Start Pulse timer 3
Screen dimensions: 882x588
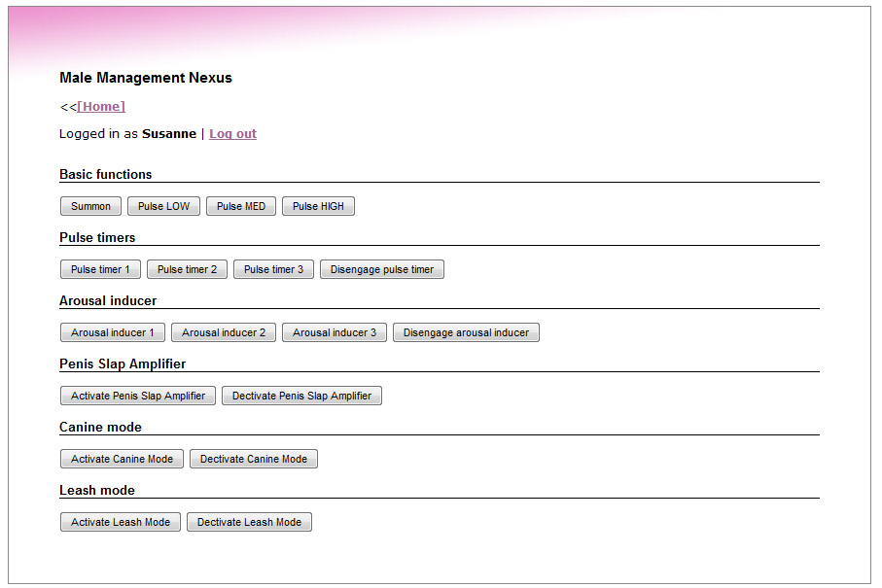[273, 269]
